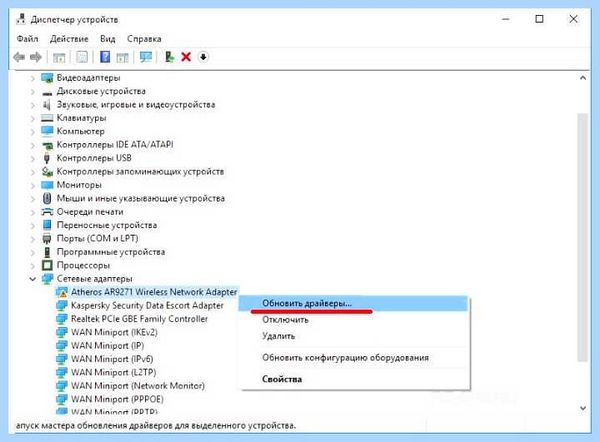600x442 pixels.
Task: Select WAN Miniport (IKEv2) device
Action: (114, 332)
